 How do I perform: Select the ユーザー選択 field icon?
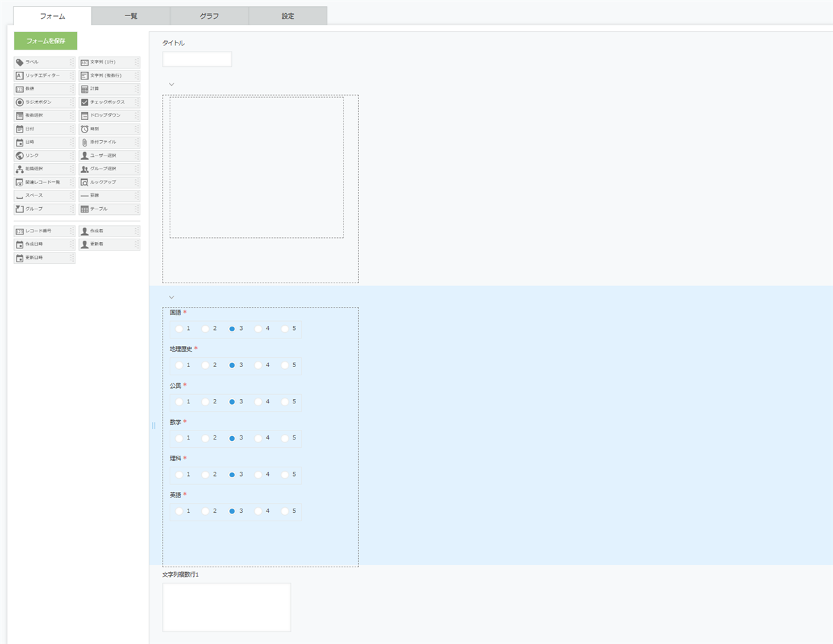(84, 156)
